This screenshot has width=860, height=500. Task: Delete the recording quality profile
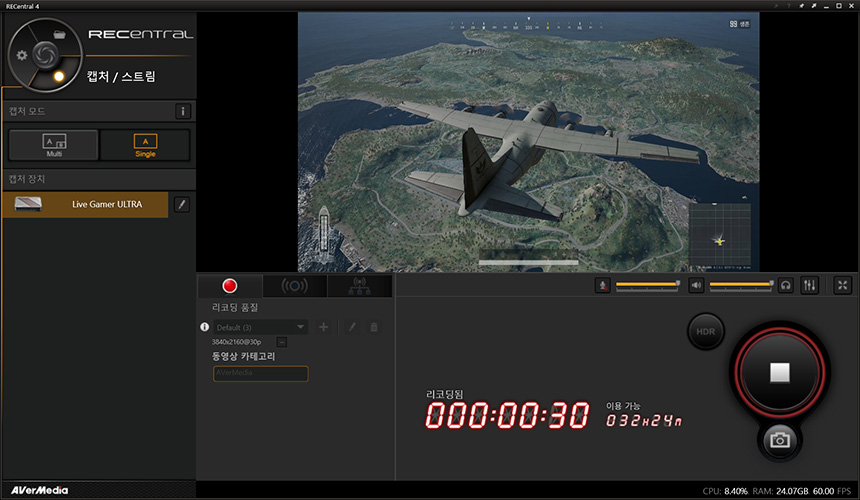pyautogui.click(x=374, y=327)
